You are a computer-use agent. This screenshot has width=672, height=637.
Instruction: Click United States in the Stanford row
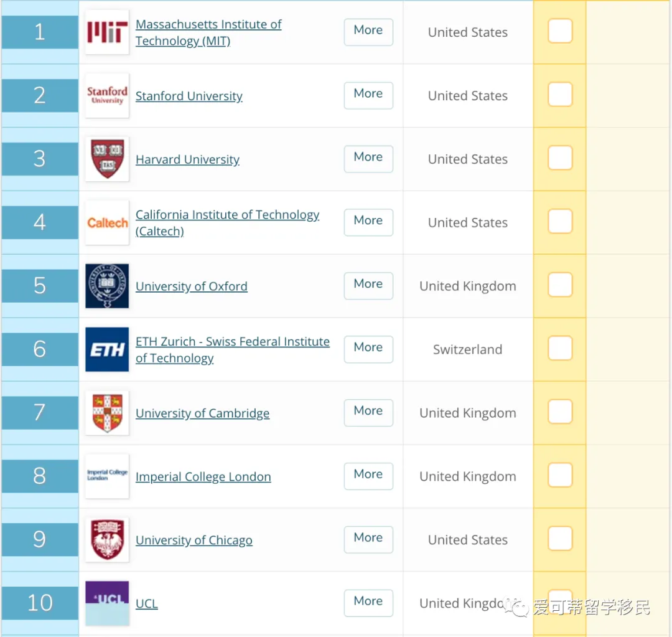coord(467,96)
